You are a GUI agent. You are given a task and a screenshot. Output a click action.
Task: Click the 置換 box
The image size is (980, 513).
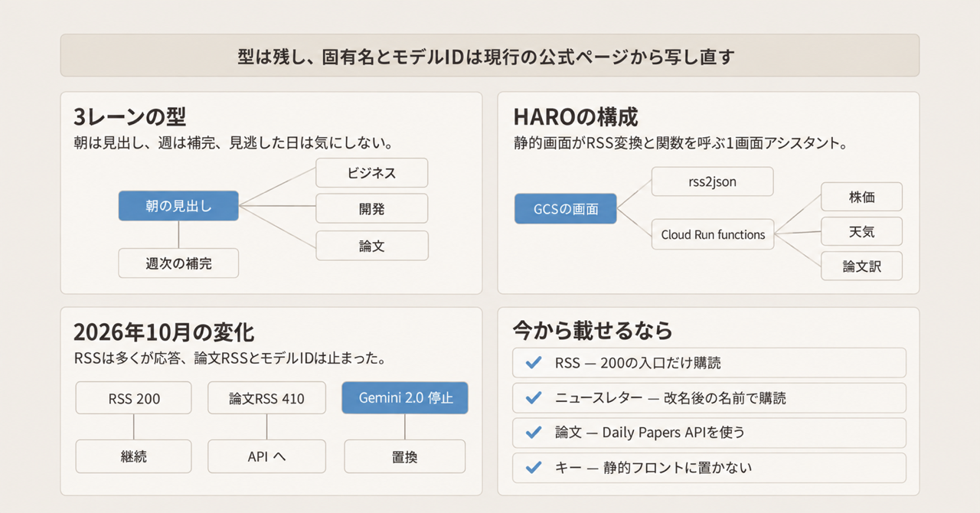tap(405, 456)
